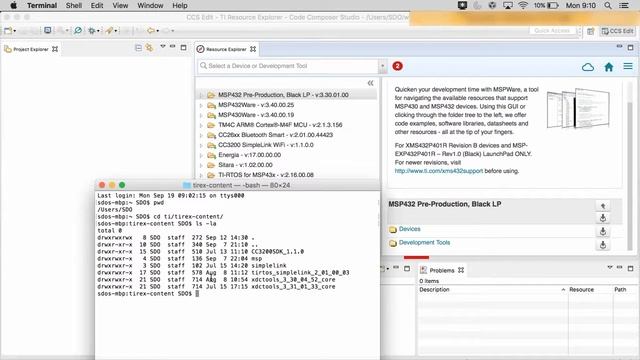The image size is (640, 360).
Task: Open the View menu
Action: pyautogui.click(x=120, y=5)
